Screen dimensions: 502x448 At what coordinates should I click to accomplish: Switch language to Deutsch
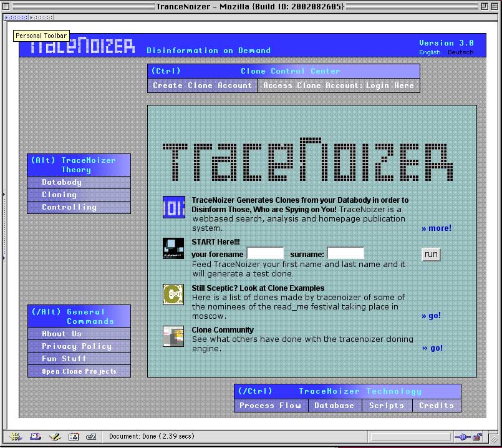click(x=460, y=52)
